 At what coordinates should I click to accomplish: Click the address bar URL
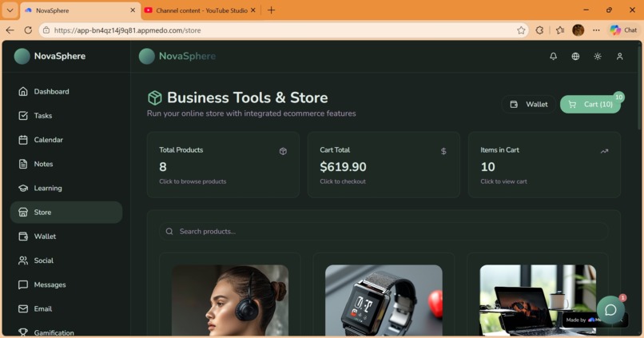coord(127,30)
